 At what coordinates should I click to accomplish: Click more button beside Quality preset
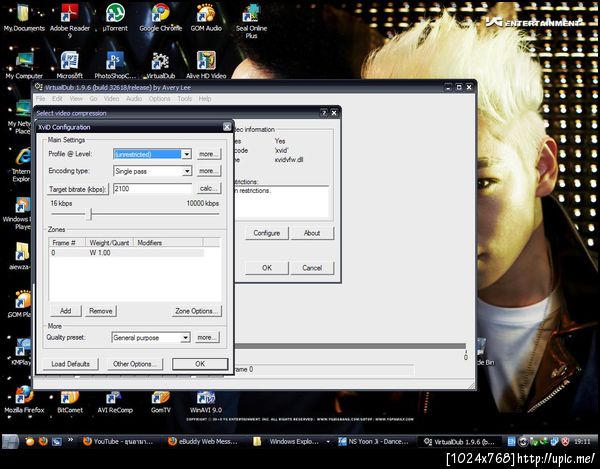tap(207, 337)
